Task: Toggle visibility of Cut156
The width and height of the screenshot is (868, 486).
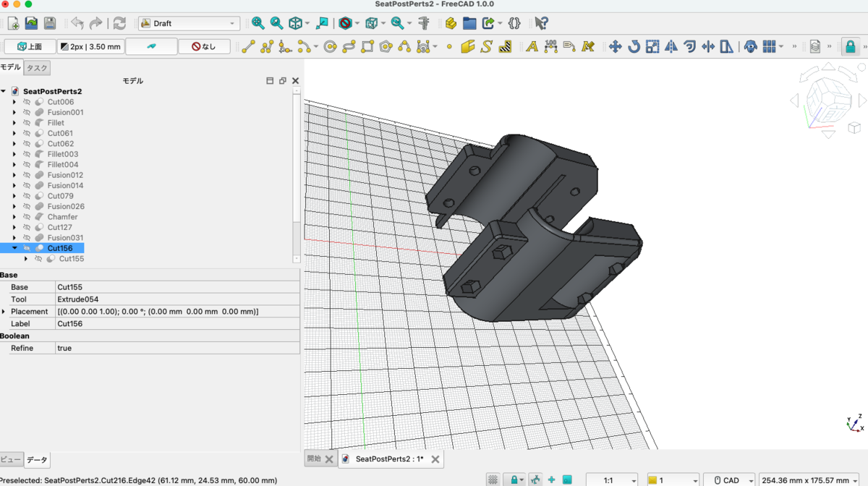Action: tap(27, 248)
